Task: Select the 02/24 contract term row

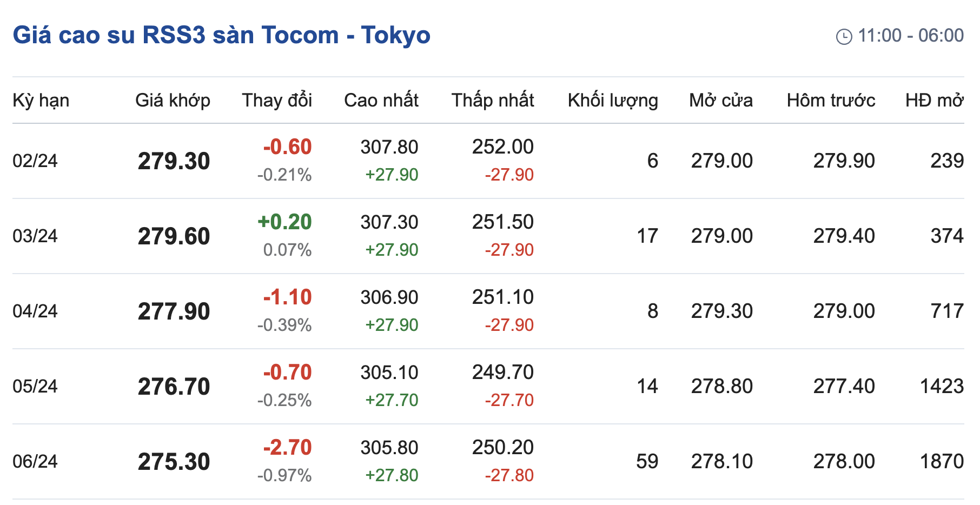Action: tap(35, 161)
